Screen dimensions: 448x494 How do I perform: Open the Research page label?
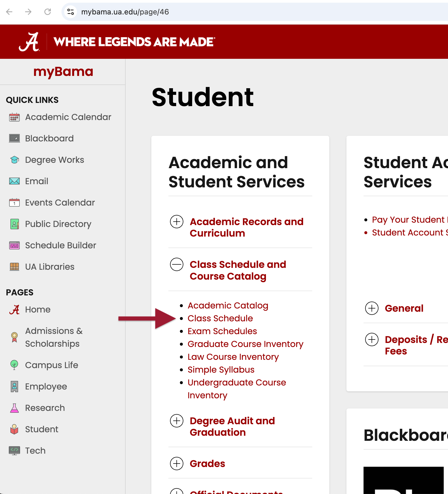coord(45,408)
